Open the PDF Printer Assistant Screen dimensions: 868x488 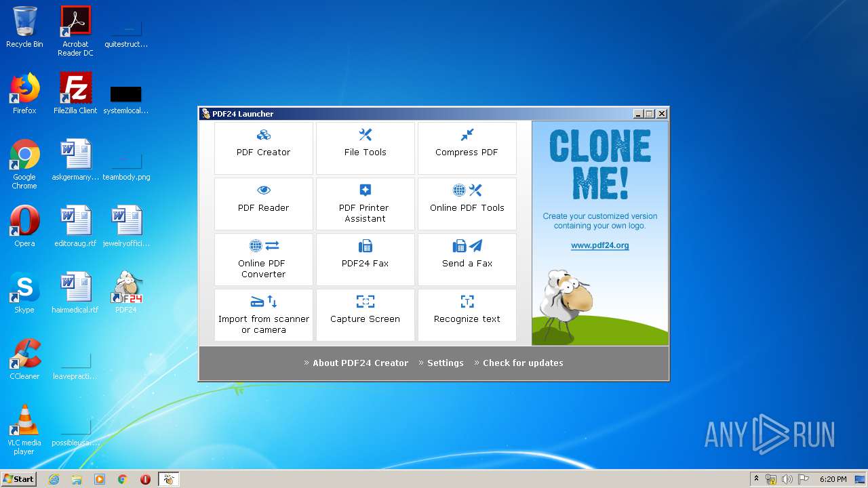[x=365, y=204]
